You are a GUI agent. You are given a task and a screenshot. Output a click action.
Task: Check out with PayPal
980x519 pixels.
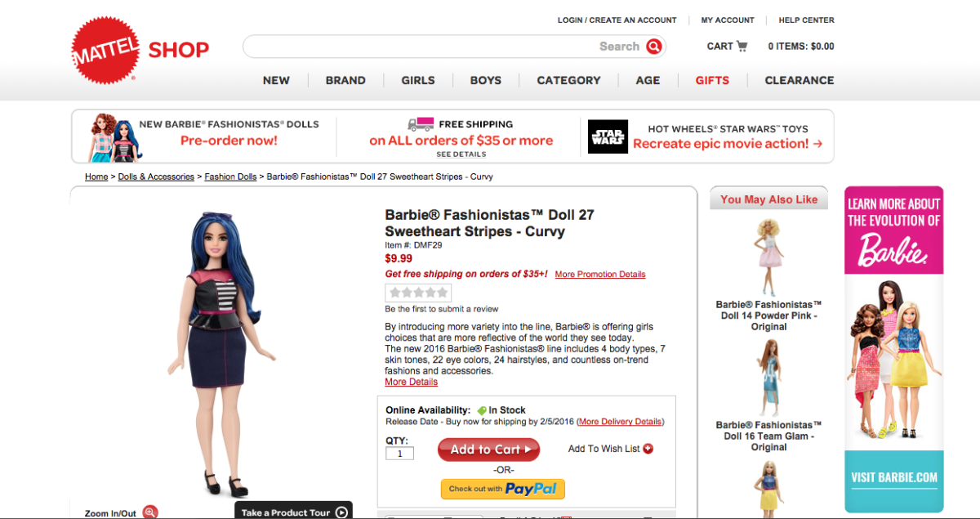[x=502, y=488]
